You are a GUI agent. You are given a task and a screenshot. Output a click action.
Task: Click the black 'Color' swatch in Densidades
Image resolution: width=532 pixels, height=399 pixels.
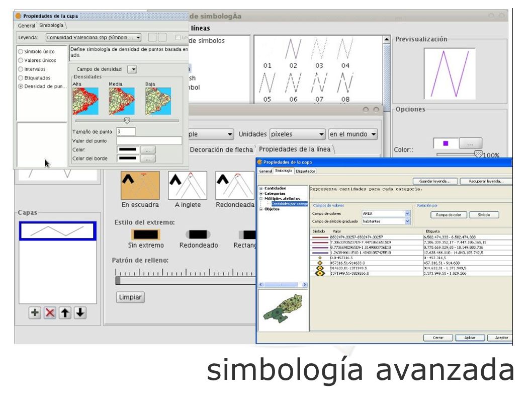pos(128,149)
